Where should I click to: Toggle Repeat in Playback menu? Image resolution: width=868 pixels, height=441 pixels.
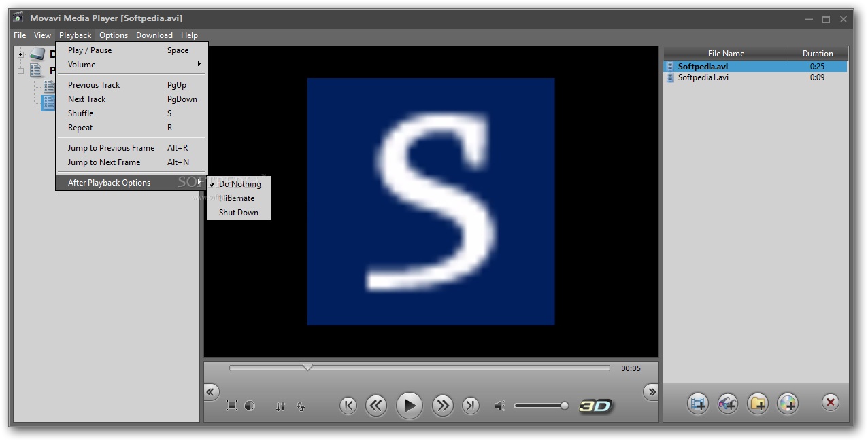[x=132, y=128]
